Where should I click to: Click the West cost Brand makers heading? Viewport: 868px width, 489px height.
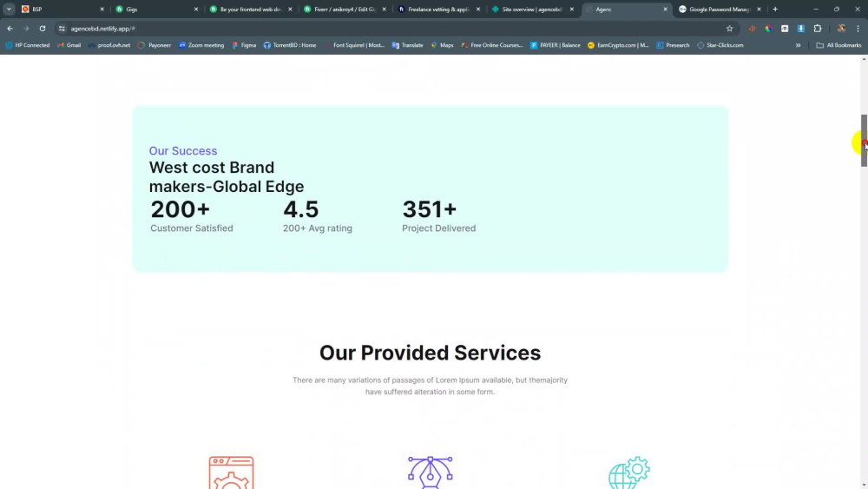coord(227,176)
